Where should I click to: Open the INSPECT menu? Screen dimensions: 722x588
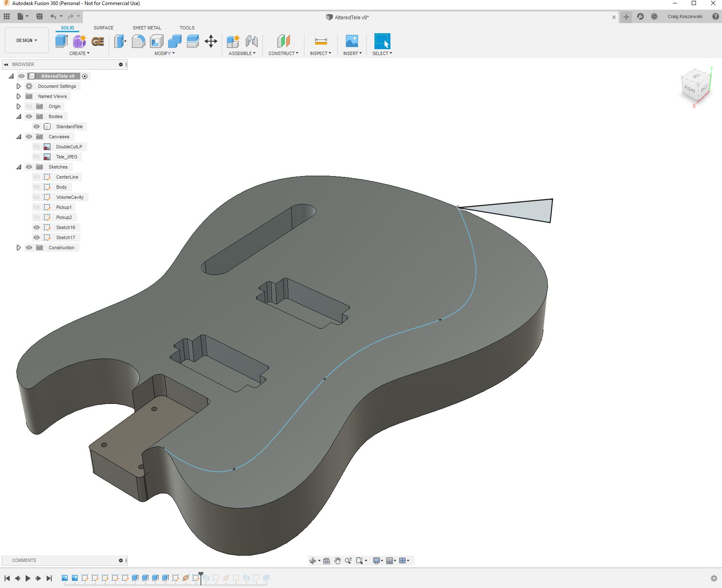[x=321, y=53]
